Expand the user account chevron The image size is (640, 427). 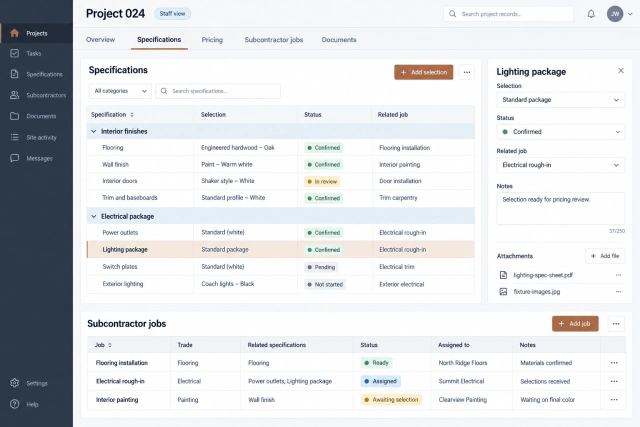pos(630,14)
